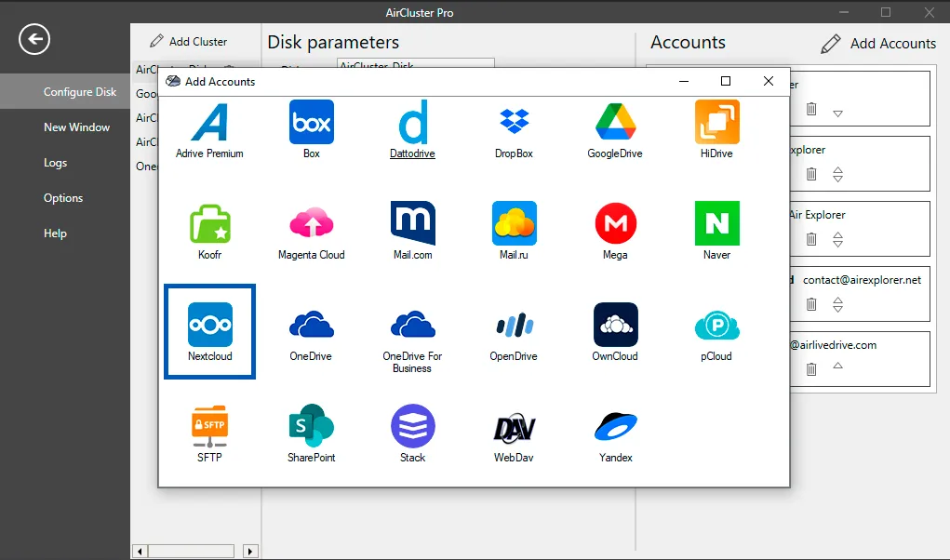The width and height of the screenshot is (950, 560).
Task: Open the Configure Disk menu item
Action: click(x=65, y=91)
